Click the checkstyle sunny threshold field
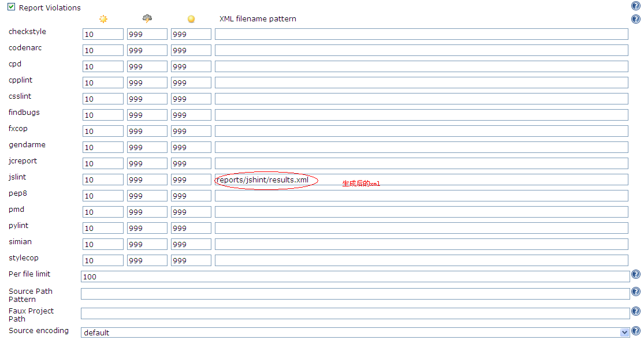 tap(103, 34)
